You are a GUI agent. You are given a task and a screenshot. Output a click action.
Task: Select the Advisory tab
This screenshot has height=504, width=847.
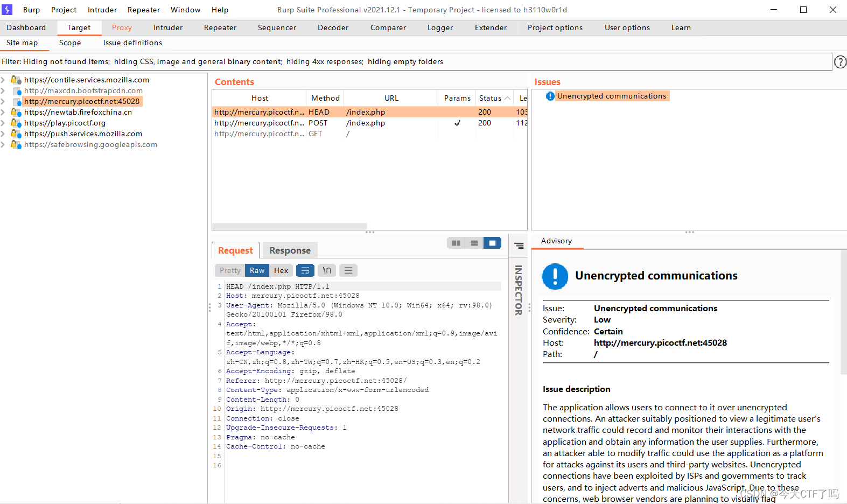(556, 241)
